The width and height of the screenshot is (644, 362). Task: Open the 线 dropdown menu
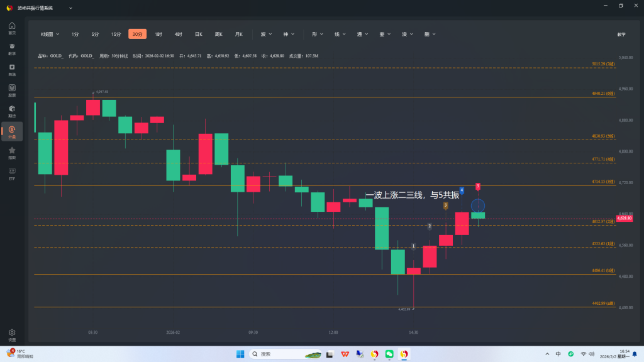pos(340,34)
